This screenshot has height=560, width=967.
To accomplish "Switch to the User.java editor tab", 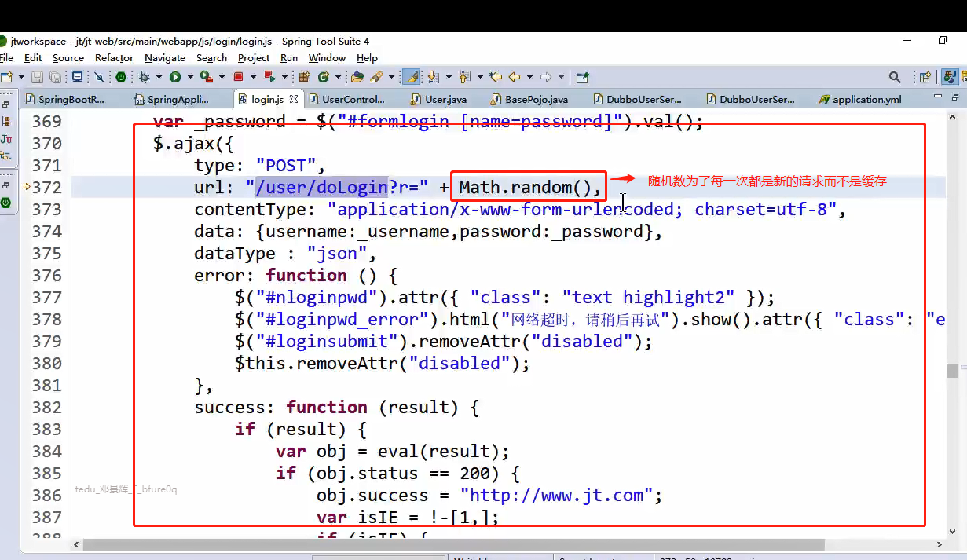I will click(x=438, y=100).
